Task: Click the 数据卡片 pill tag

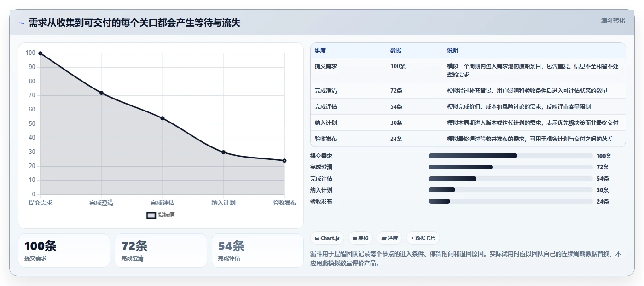Action: coord(423,238)
